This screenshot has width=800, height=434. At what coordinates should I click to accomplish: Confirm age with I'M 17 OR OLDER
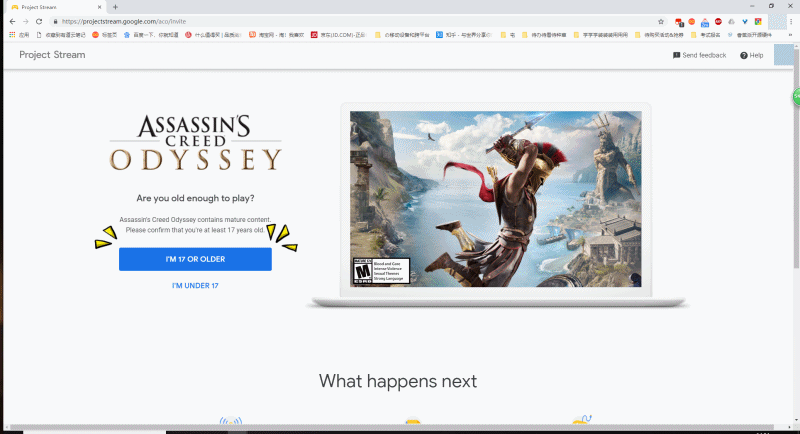click(x=195, y=259)
